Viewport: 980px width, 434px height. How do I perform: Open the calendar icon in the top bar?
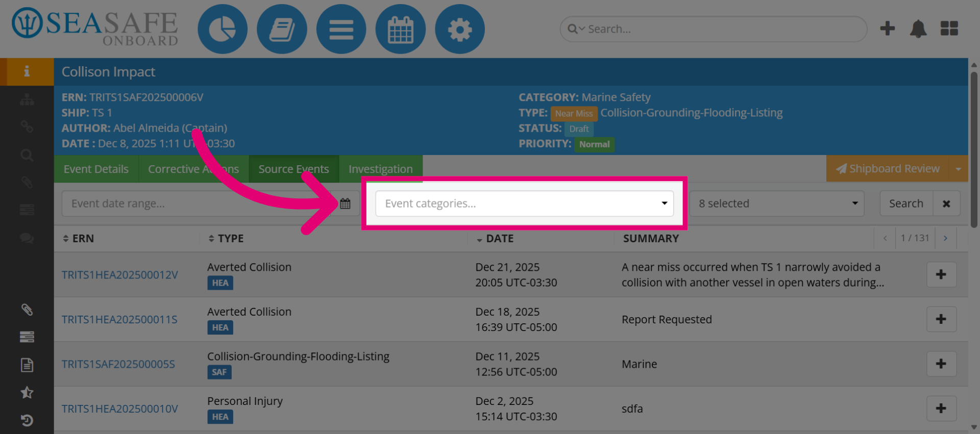[x=401, y=29]
